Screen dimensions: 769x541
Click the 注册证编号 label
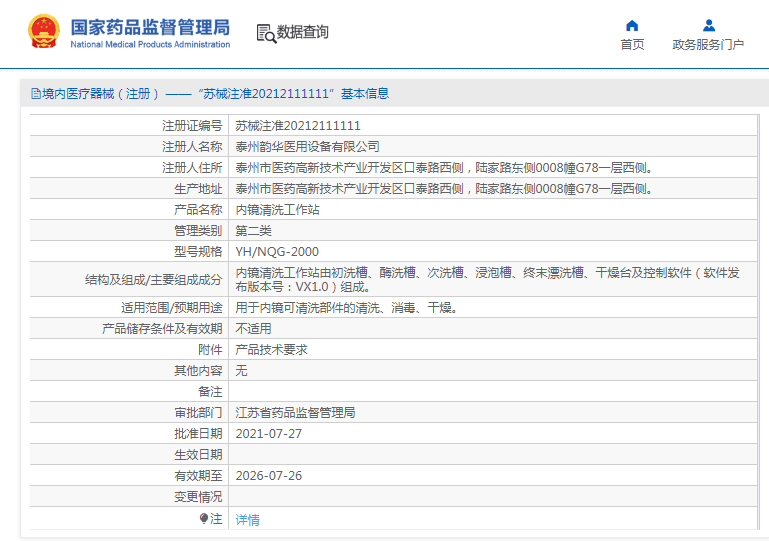192,126
